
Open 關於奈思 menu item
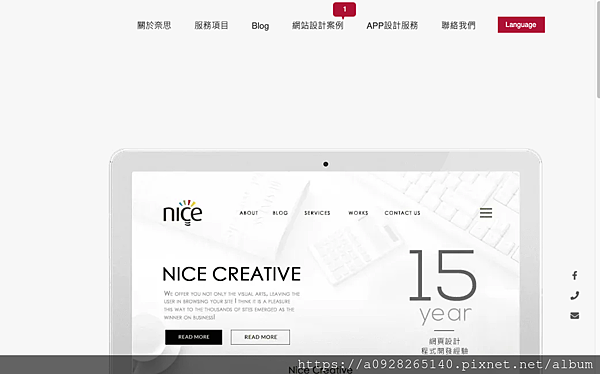154,25
